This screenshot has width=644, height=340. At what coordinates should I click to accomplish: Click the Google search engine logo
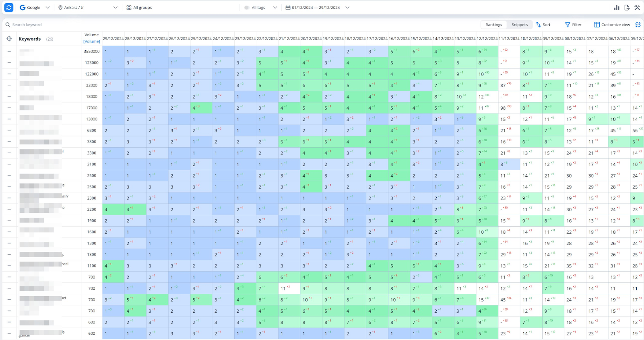click(23, 7)
